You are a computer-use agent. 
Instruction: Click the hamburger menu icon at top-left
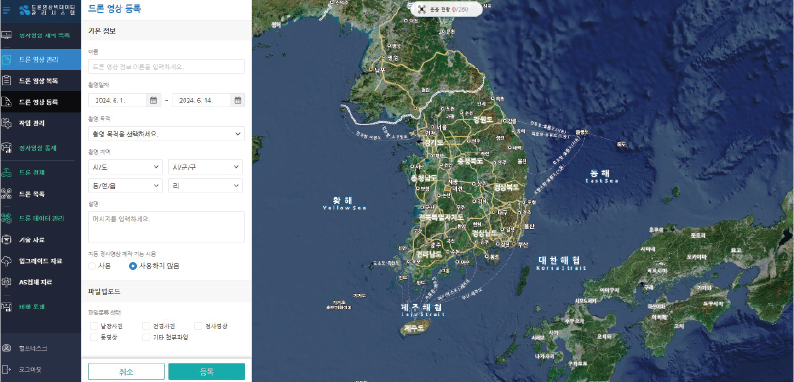tap(6, 10)
